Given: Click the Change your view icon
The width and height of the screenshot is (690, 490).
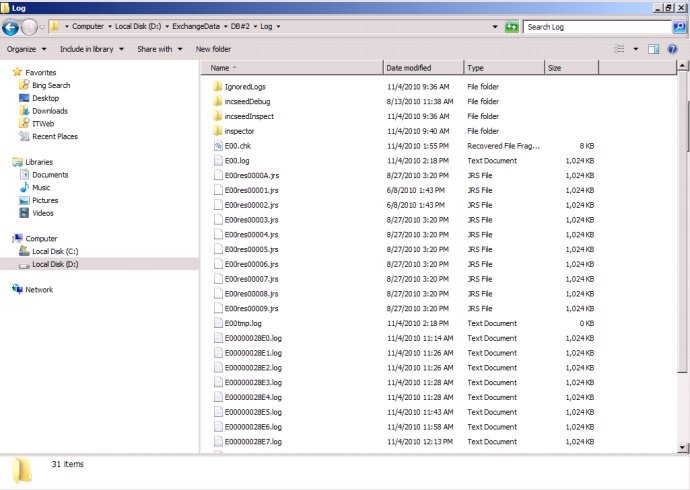Looking at the screenshot, I should 619,48.
